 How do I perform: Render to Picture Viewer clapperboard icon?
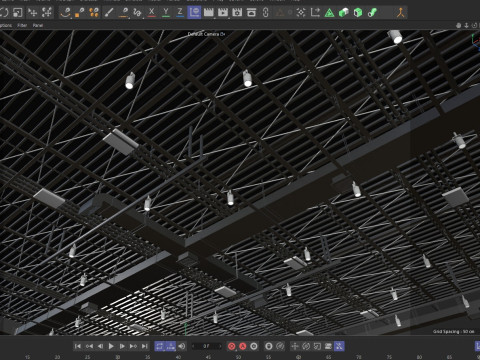[223, 13]
